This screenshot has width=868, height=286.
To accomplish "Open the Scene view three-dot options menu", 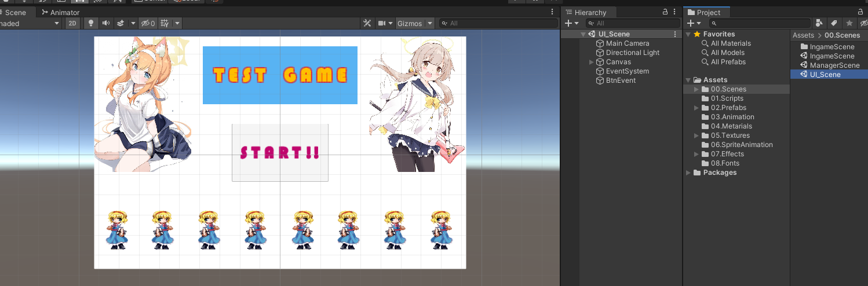I will coord(552,12).
